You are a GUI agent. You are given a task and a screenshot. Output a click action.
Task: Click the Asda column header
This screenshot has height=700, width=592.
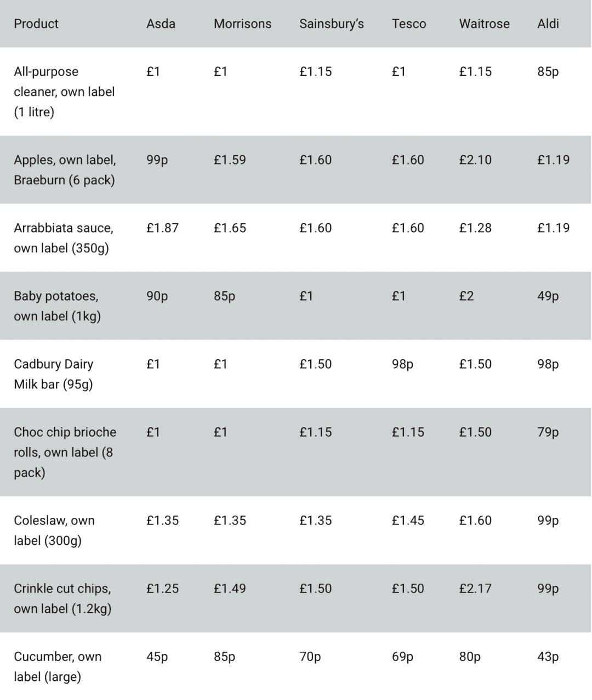161,24
